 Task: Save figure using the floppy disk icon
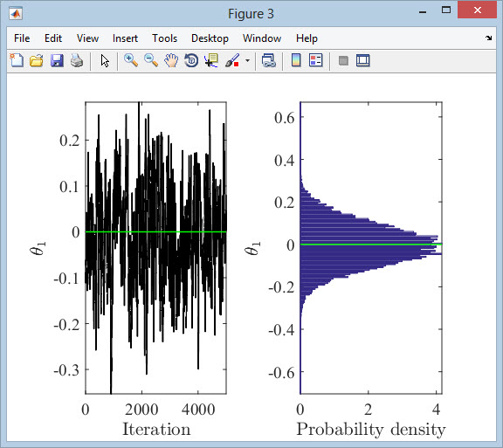[x=57, y=60]
